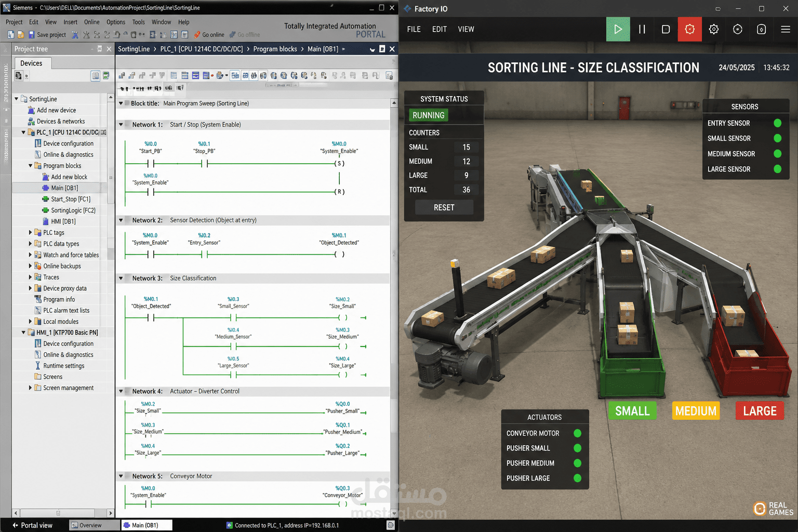The width and height of the screenshot is (798, 532).
Task: Open the FILE menu in Factory IO
Action: click(414, 30)
